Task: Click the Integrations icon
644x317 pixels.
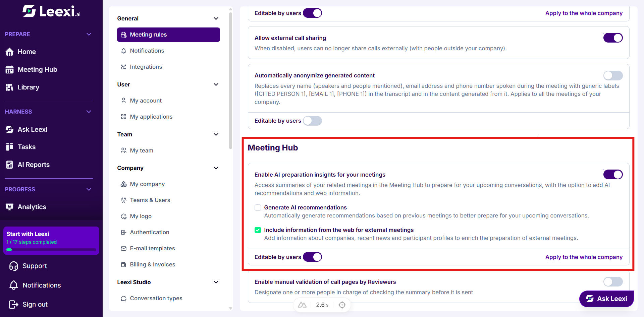Action: tap(124, 67)
